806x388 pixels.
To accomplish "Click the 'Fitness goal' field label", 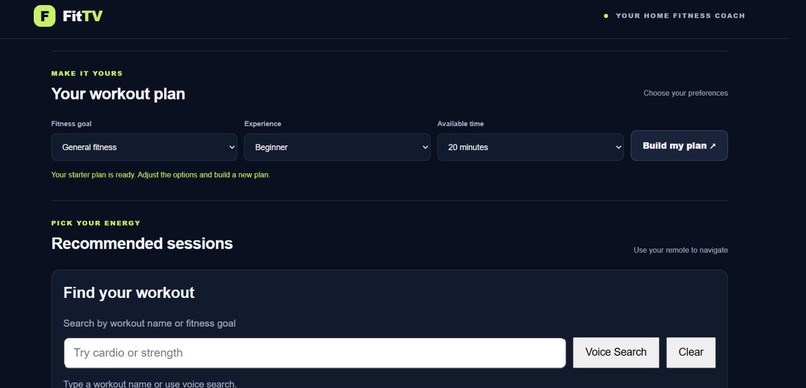I will coord(71,124).
